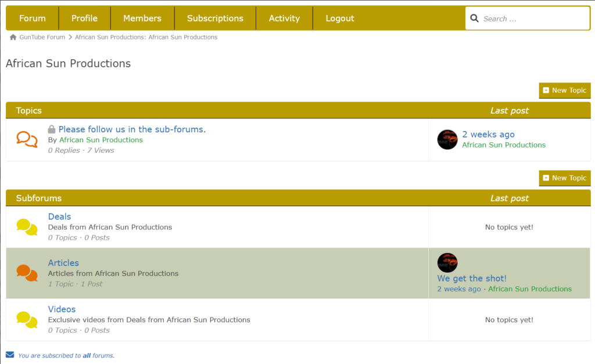Click the magnifier icon in the search bar

(x=474, y=18)
